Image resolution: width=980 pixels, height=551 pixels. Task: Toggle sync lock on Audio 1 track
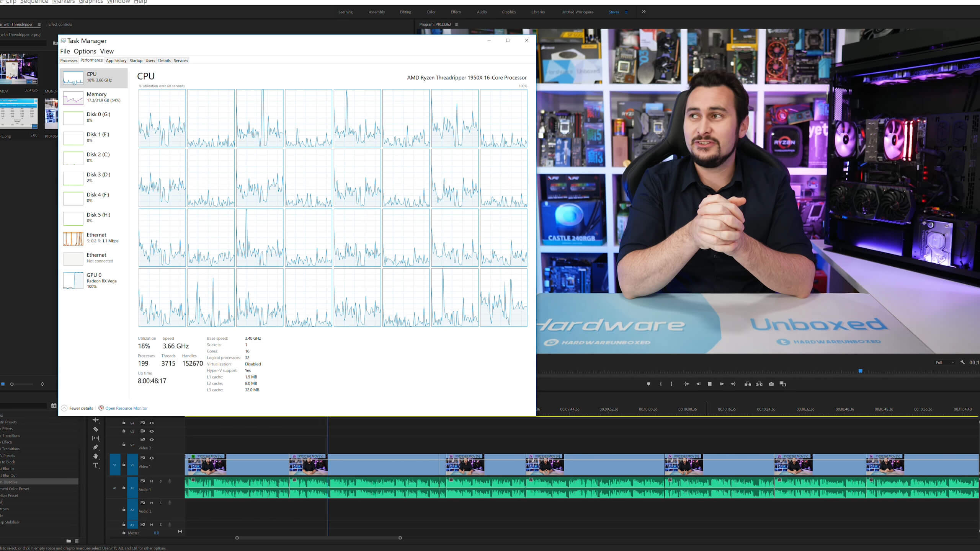tap(142, 481)
